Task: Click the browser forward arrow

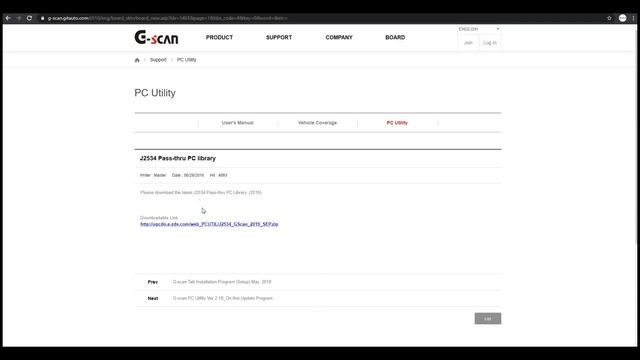Action: click(x=19, y=18)
